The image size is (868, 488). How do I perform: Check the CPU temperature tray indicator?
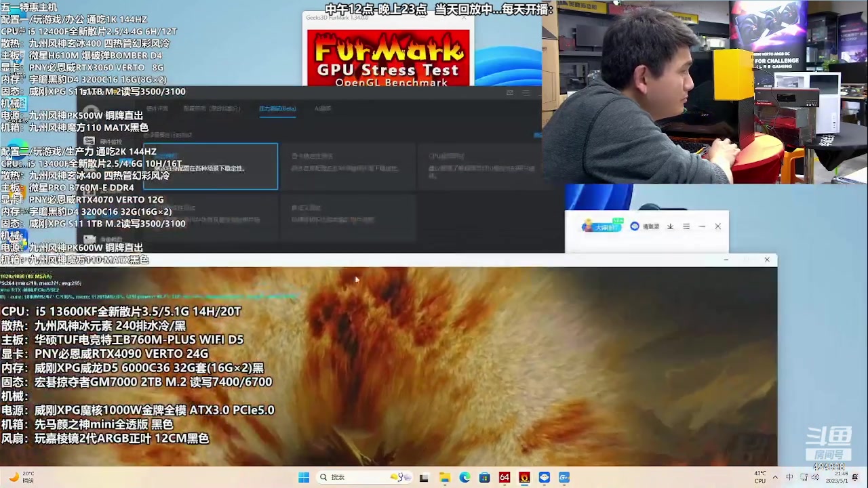point(760,477)
